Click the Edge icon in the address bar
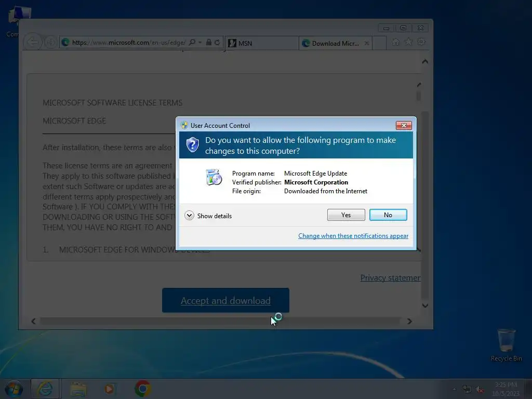Screen dimensions: 532x399 click(65, 43)
